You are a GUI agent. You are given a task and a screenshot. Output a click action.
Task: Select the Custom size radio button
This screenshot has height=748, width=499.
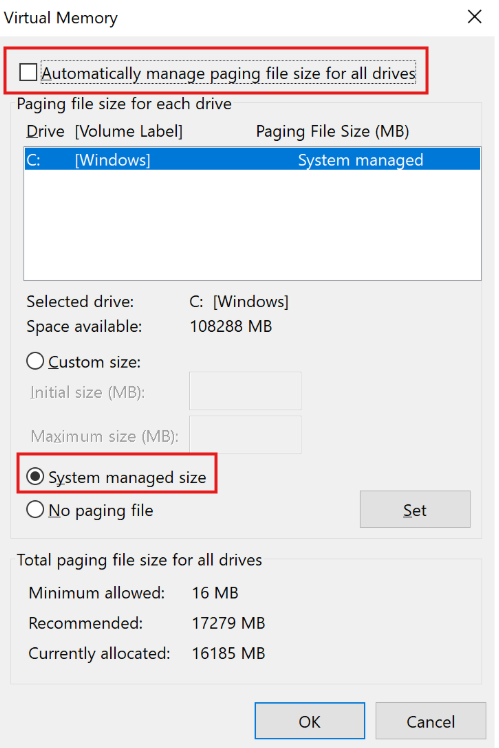tap(35, 361)
